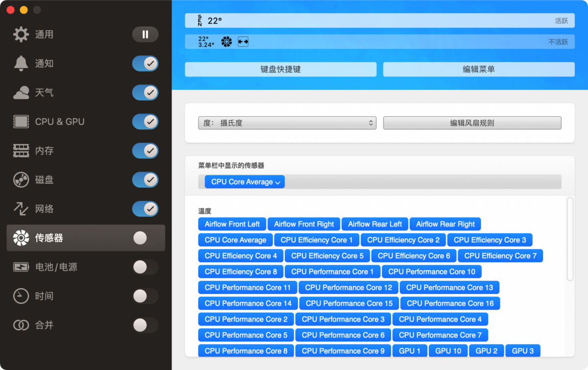Viewport: 588px width, 370px height.
Task: Click the 编辑风扇规则 button
Action: (x=472, y=123)
